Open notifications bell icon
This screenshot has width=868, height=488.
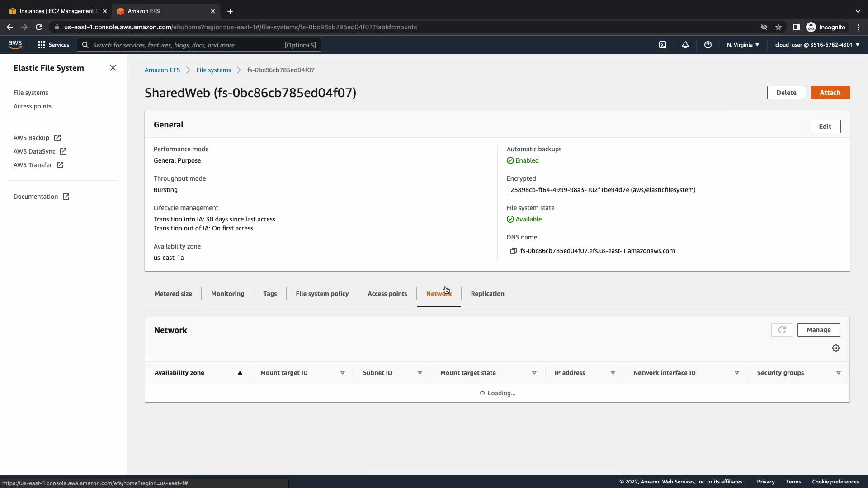click(x=685, y=45)
